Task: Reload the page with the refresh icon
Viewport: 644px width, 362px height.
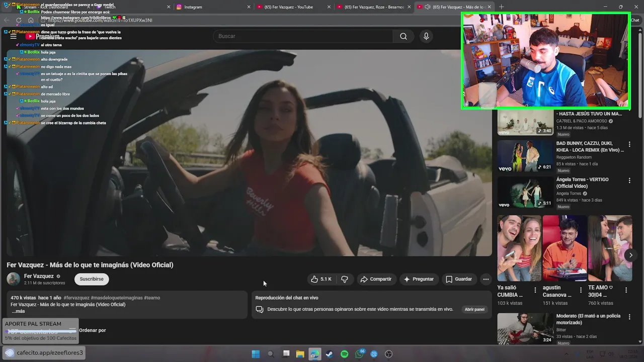Action: 19,20
